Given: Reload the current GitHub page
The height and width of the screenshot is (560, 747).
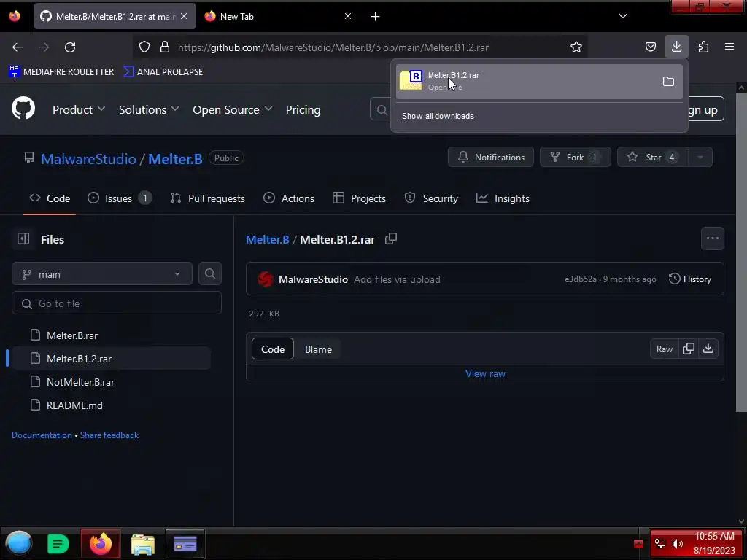Looking at the screenshot, I should click(70, 47).
